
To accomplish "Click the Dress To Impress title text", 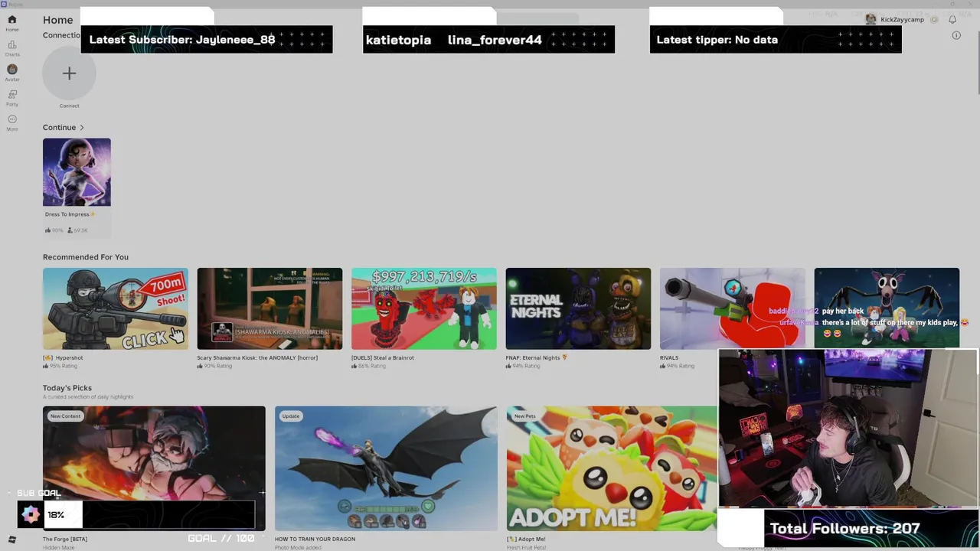I will point(70,214).
